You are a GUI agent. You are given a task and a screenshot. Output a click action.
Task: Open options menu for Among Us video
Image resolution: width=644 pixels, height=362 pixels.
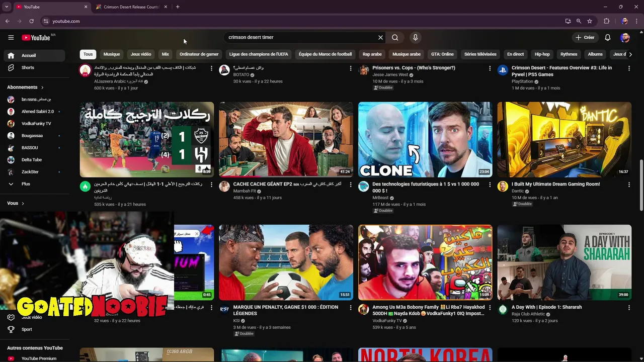490,308
